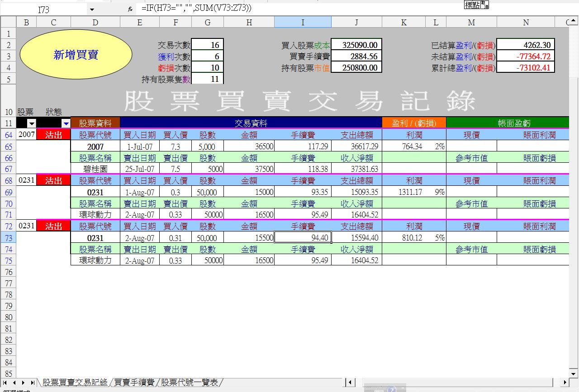Select 環球動力 name cell in row 71
Viewport: 579px width, 392px height.
(95, 215)
